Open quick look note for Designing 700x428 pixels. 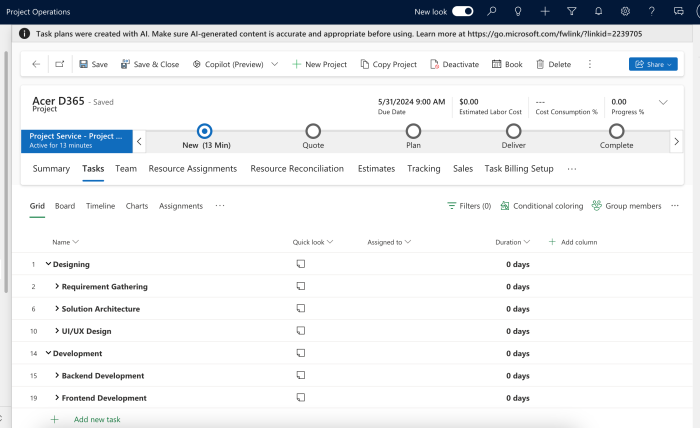click(x=301, y=264)
